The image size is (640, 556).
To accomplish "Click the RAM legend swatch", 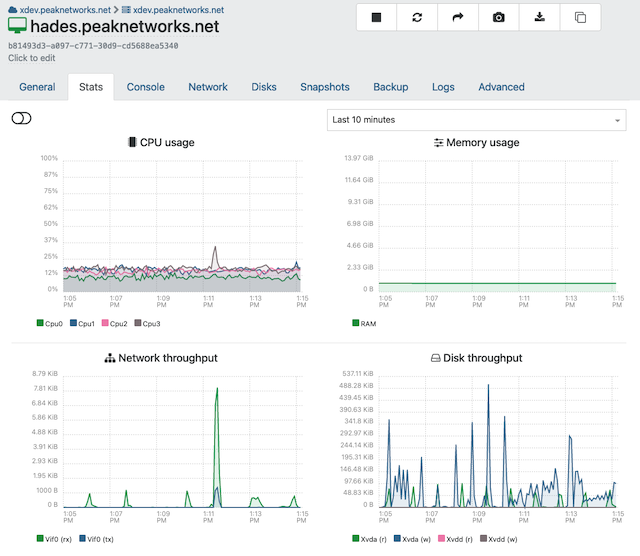I will 357,324.
